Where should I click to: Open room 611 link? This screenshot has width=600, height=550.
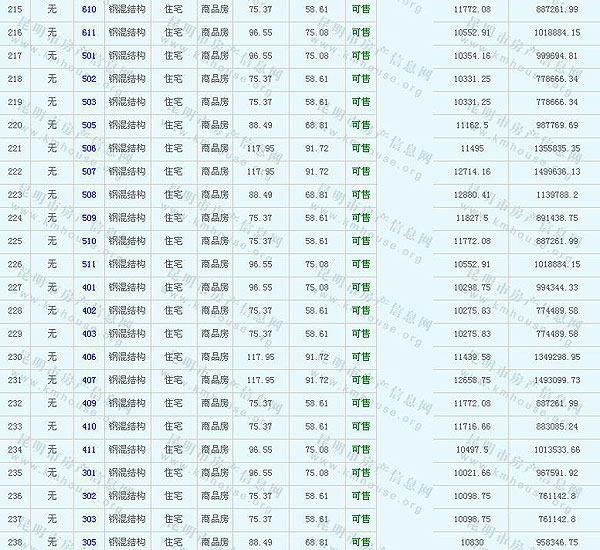[x=89, y=32]
